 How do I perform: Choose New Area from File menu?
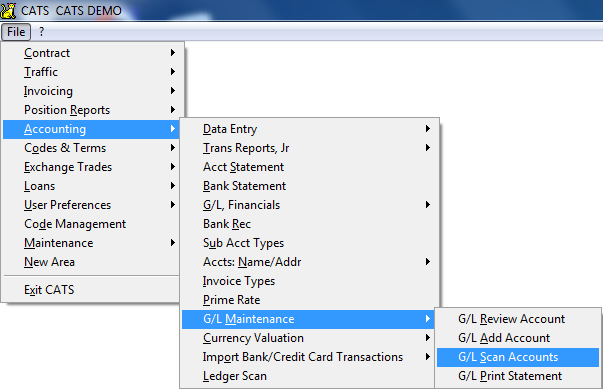[91, 262]
